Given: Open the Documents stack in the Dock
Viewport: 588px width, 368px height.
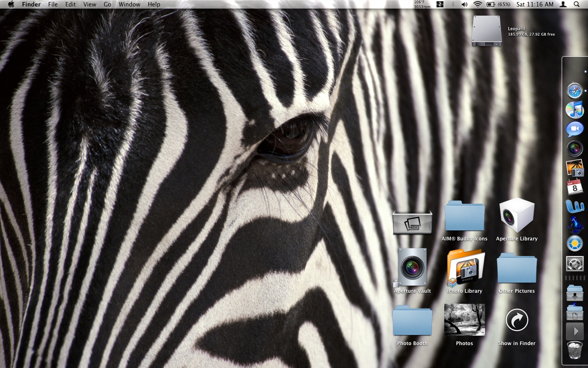Looking at the screenshot, I should point(575,312).
